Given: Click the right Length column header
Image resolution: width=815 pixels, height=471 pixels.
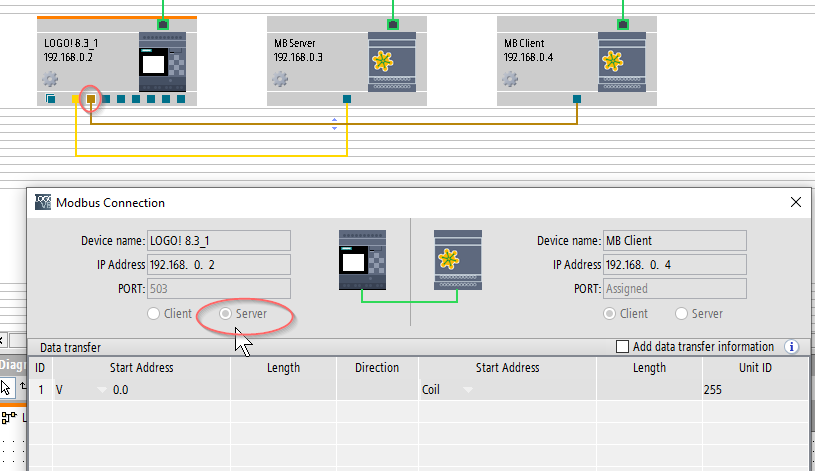Looking at the screenshot, I should coord(649,368).
